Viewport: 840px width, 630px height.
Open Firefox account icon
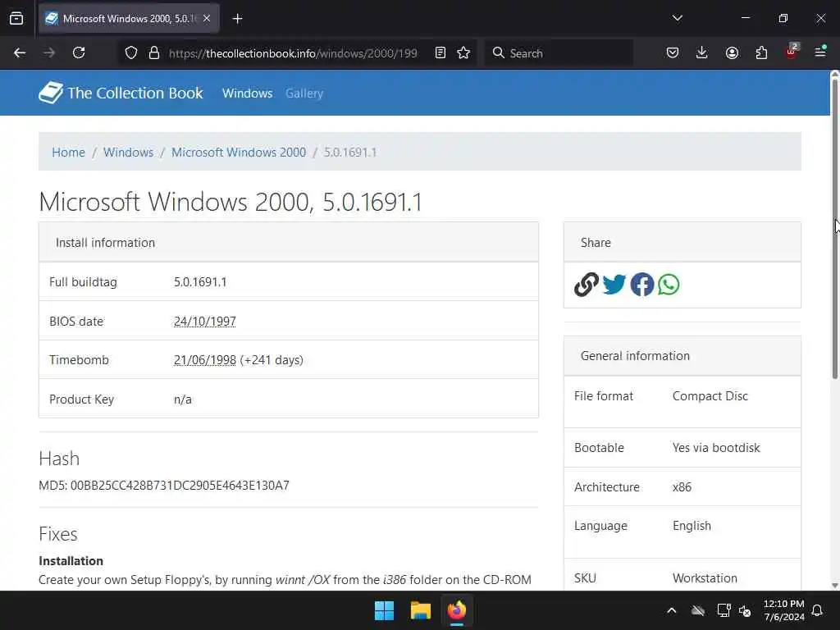coord(732,52)
